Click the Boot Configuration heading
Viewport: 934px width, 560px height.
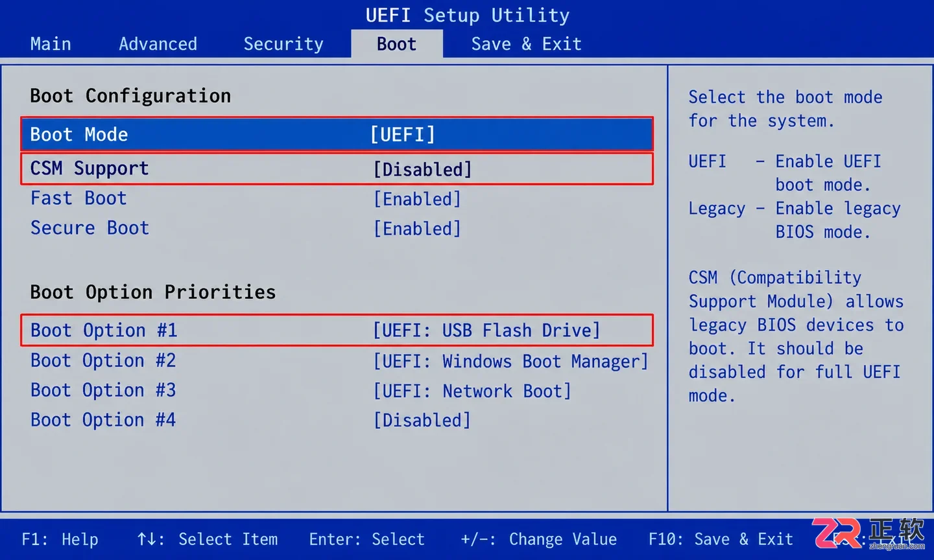130,96
